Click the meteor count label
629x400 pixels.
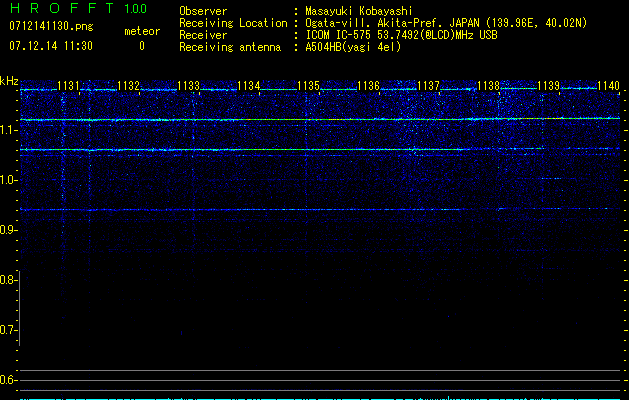pyautogui.click(x=142, y=31)
